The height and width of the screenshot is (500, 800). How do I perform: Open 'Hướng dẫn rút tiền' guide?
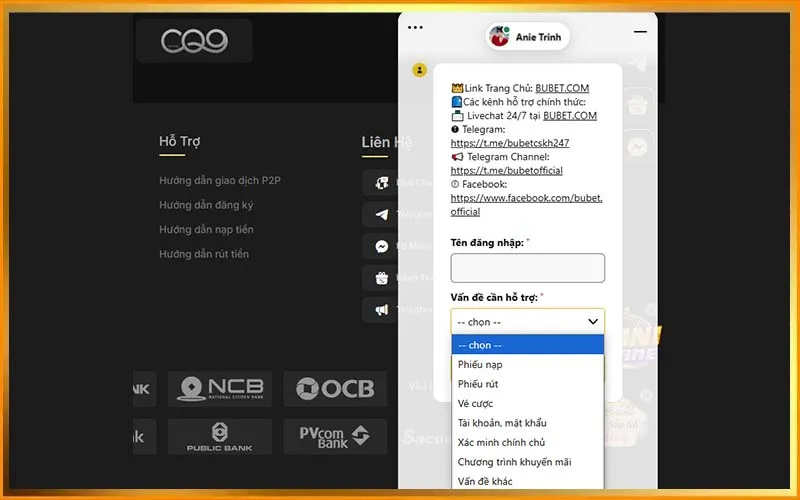tap(204, 254)
